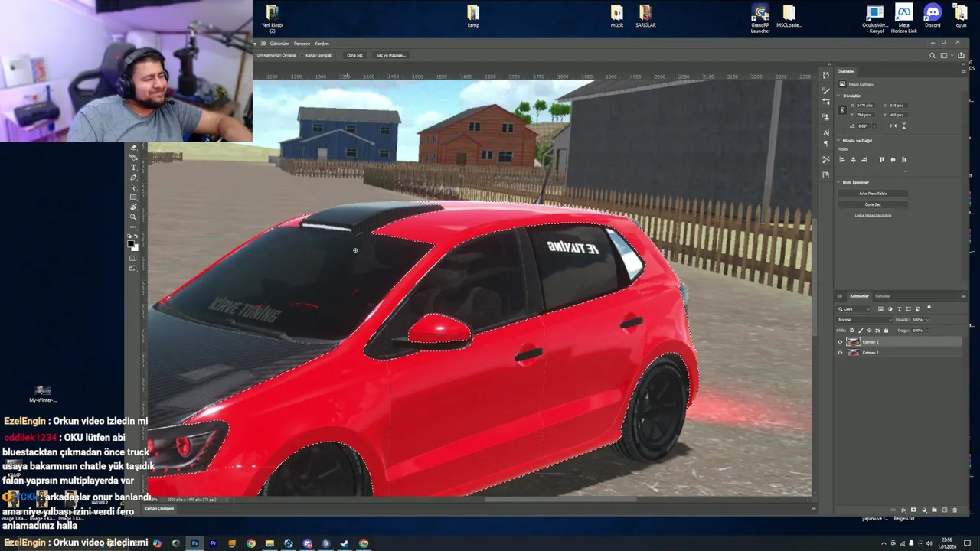Toggle lock transparent pixels
980x551 pixels.
852,330
